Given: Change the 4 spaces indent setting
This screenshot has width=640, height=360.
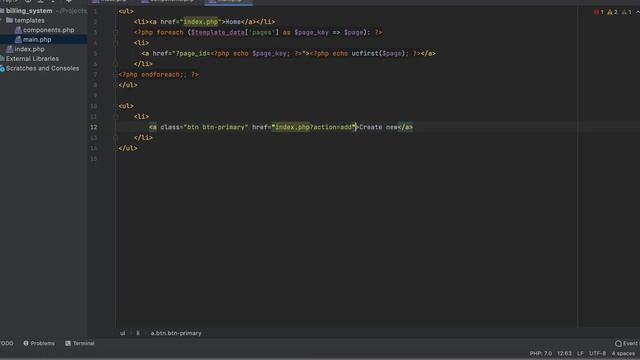Looking at the screenshot, I should [x=623, y=353].
